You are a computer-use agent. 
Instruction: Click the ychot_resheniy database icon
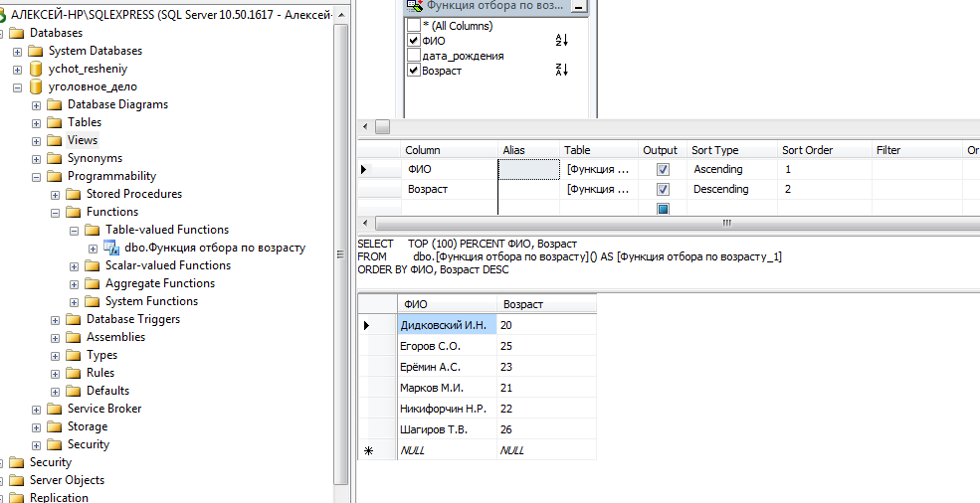pyautogui.click(x=36, y=69)
